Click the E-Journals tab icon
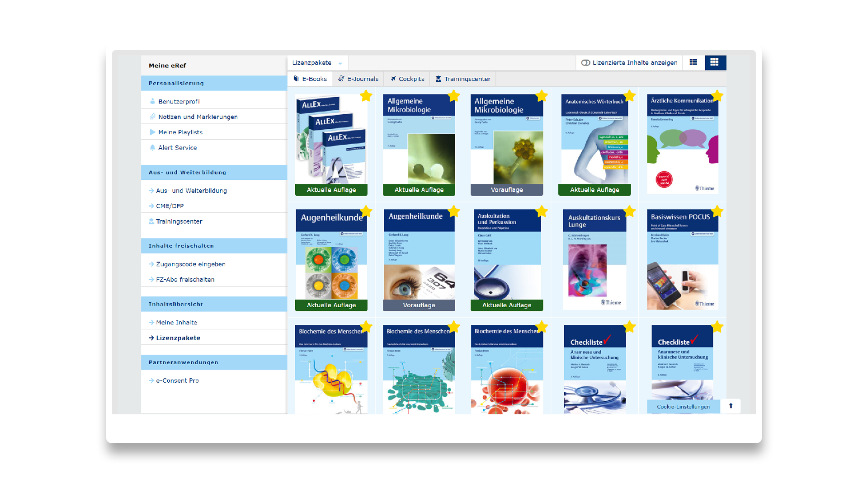 tap(341, 79)
